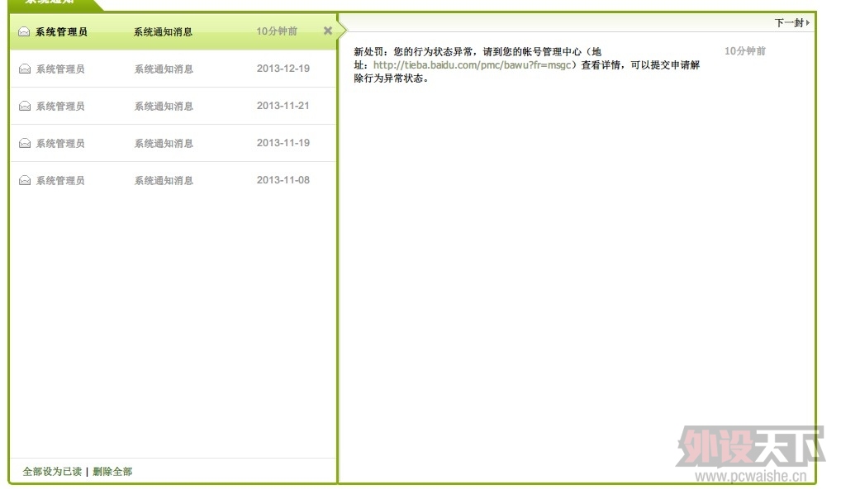Screen dimensions: 841x504
Task: Click envelope icon of the 2013-12-19 message
Action: pos(25,69)
